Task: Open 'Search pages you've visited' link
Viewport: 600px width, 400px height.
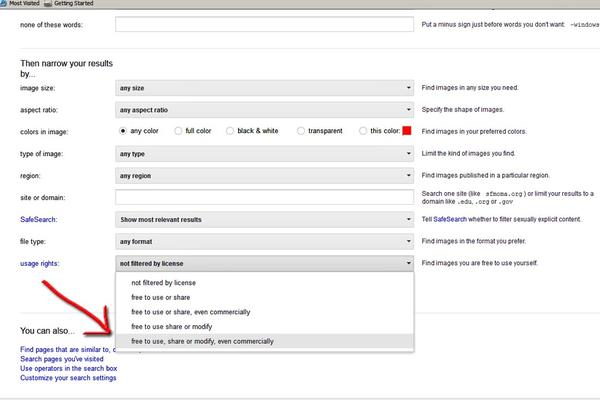Action: tap(62, 359)
